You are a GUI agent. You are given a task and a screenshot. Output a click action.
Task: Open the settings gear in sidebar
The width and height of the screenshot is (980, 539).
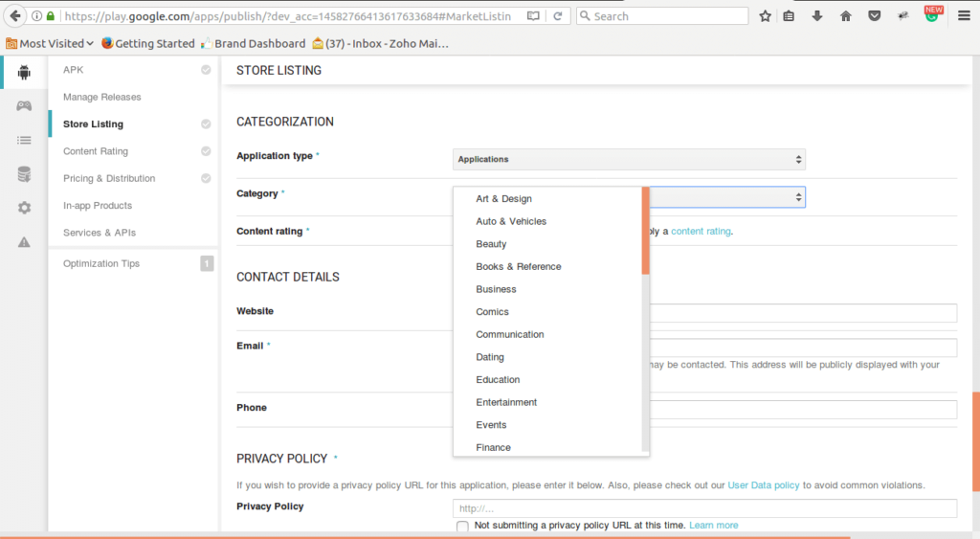click(x=24, y=208)
